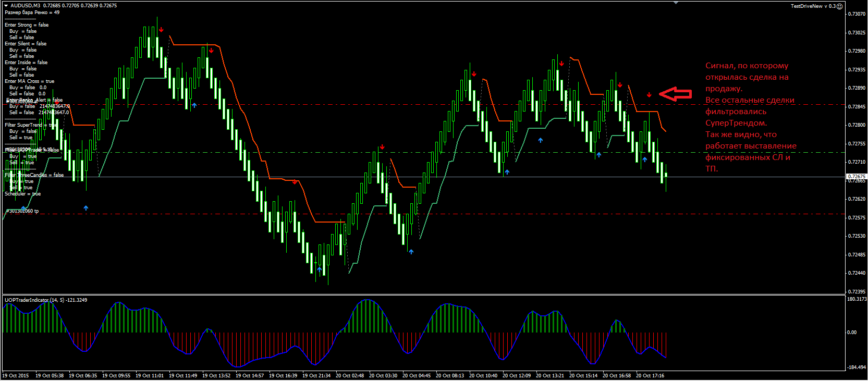Click time axis label 20 Oct 16:58
The image size is (868, 381).
coord(617,376)
